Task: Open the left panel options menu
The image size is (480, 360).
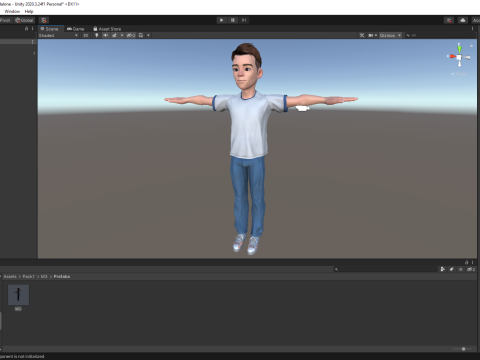Action: 32,29
